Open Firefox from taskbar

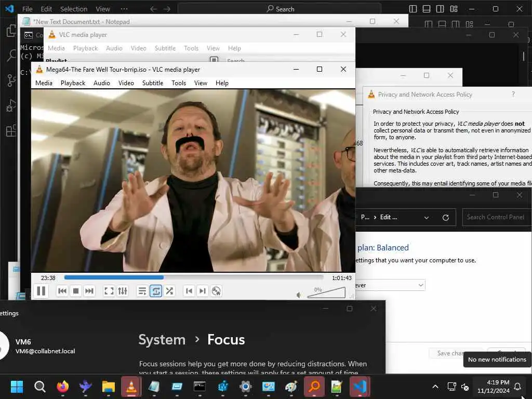[63, 387]
